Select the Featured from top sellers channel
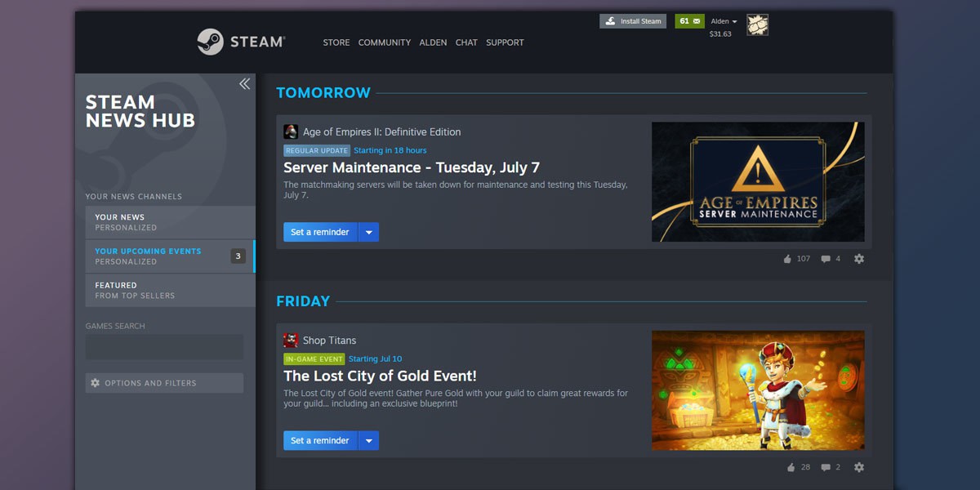The width and height of the screenshot is (980, 490). [170, 290]
